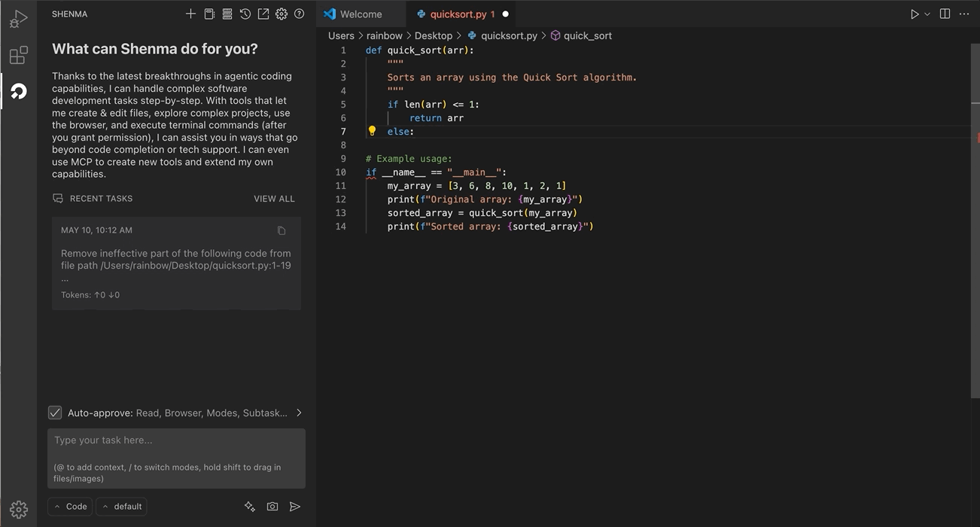Click line number 1 in gutter
Viewport: 980px width, 527px height.
click(343, 50)
